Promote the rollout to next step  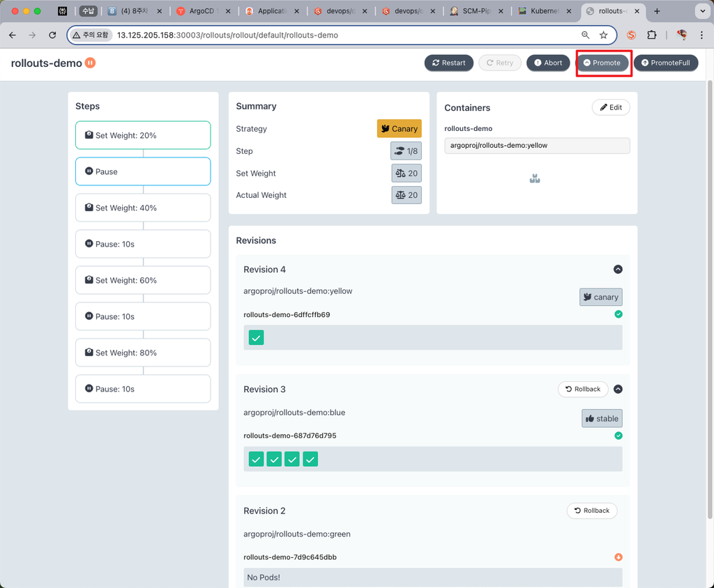pos(602,63)
